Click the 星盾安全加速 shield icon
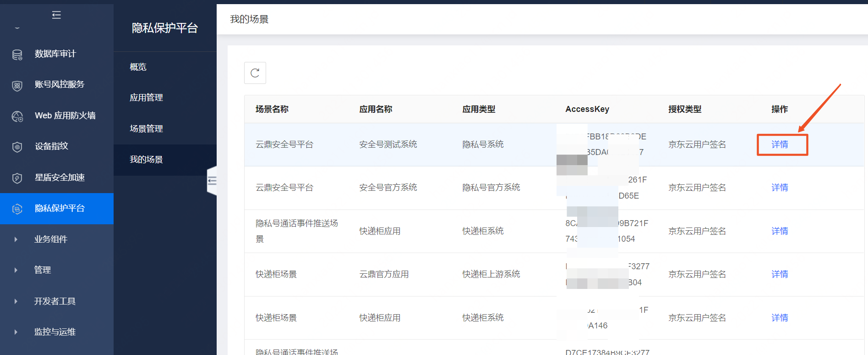The width and height of the screenshot is (868, 355). pyautogui.click(x=17, y=178)
